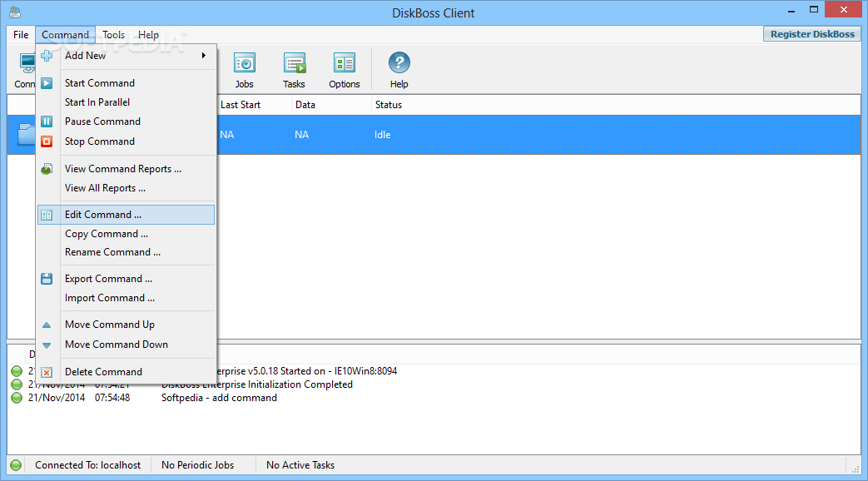This screenshot has width=868, height=481.
Task: Open the Help menu in menu bar
Action: click(148, 35)
